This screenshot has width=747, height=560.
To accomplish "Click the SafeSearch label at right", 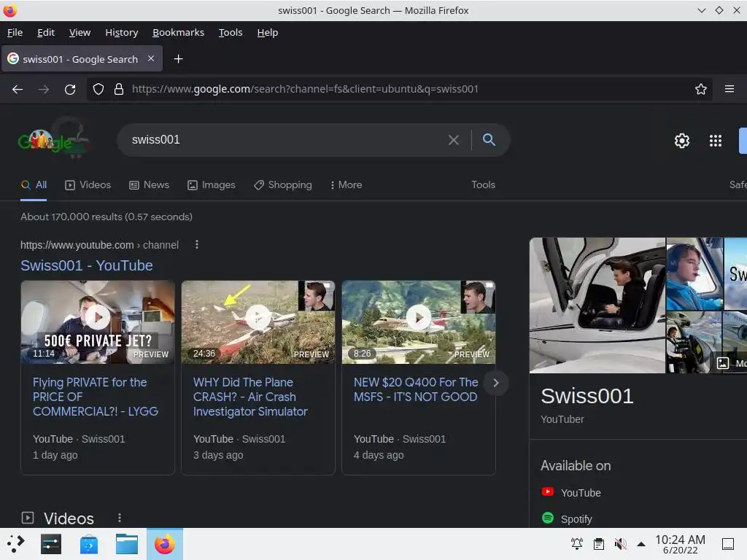I will [738, 184].
